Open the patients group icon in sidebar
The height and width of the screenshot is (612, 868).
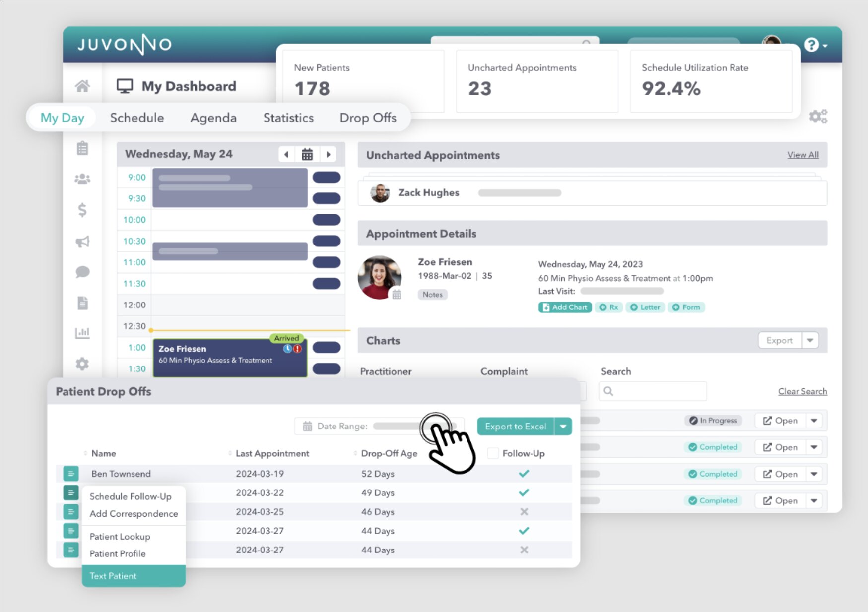click(82, 179)
